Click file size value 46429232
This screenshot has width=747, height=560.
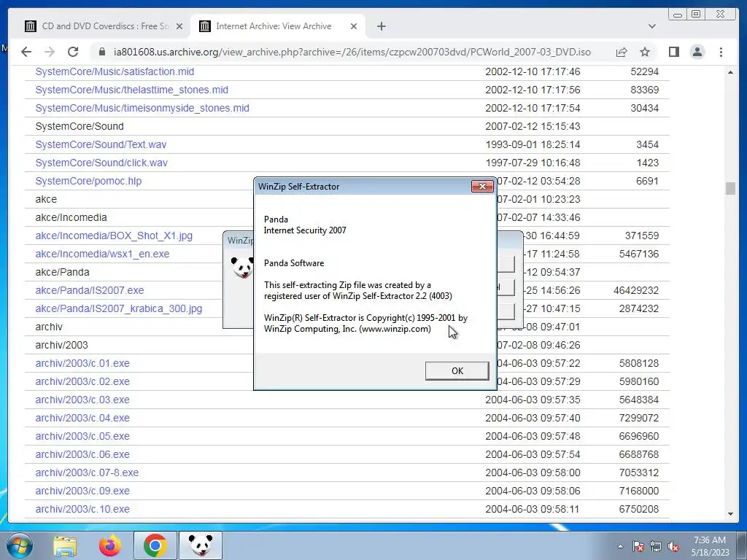click(x=635, y=290)
